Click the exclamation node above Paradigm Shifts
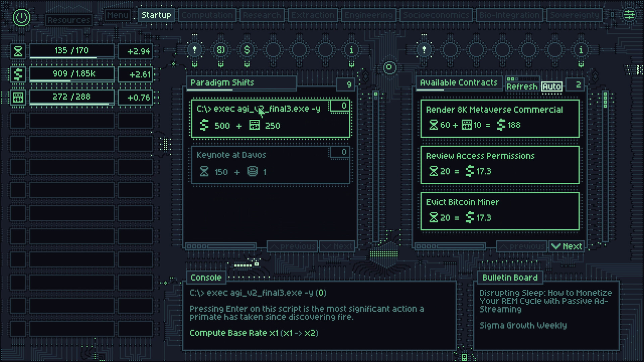 coord(195,50)
